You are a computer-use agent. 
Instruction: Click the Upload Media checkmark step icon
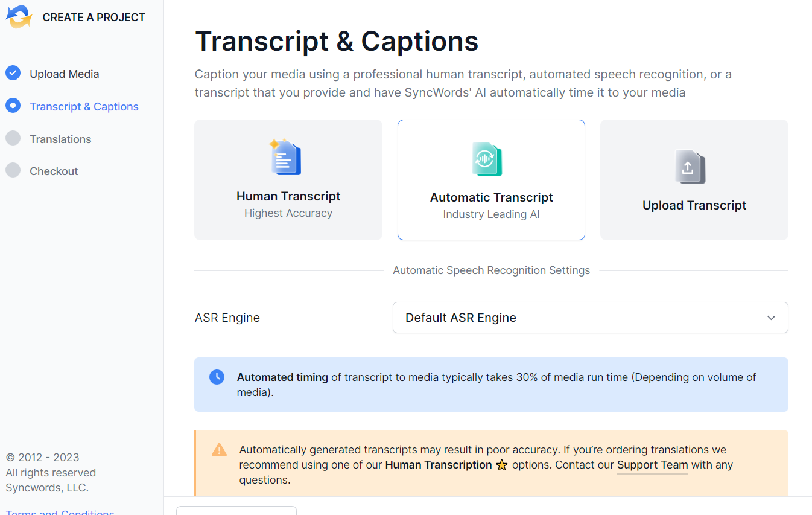(x=13, y=73)
